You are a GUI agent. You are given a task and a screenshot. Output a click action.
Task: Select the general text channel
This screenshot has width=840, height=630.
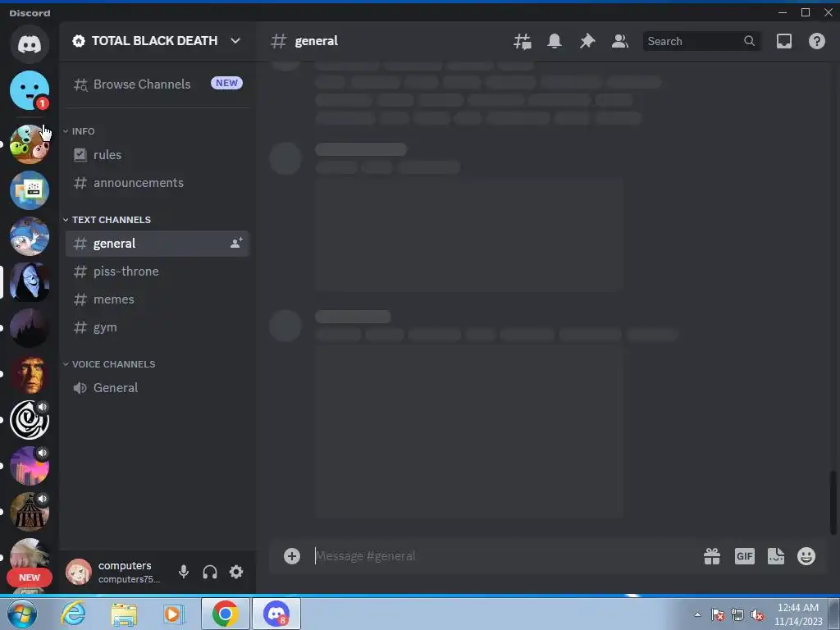pos(157,244)
